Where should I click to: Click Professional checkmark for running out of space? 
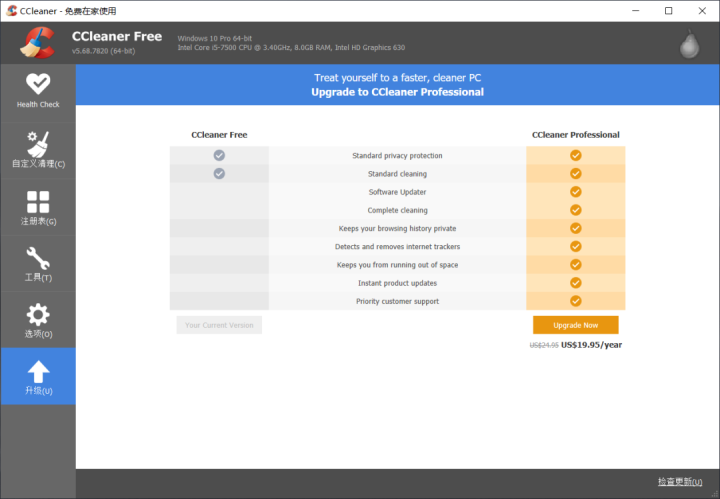coord(575,264)
